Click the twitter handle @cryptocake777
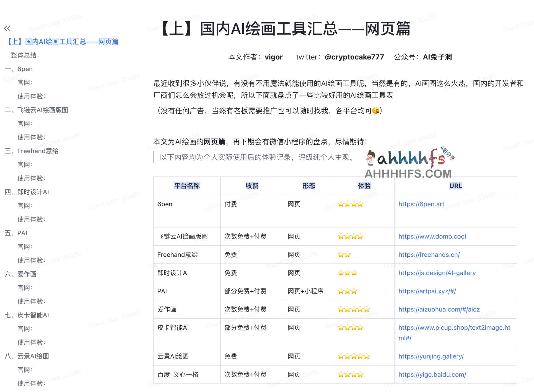 (x=354, y=57)
